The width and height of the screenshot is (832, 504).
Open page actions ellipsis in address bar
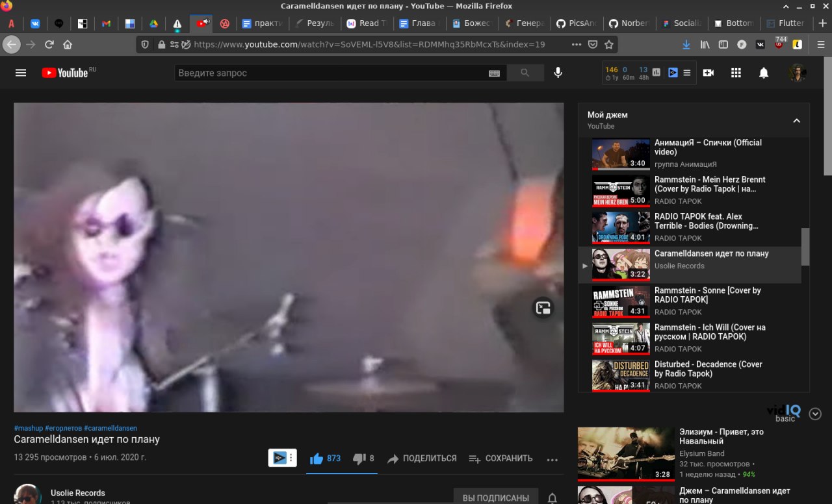(576, 45)
